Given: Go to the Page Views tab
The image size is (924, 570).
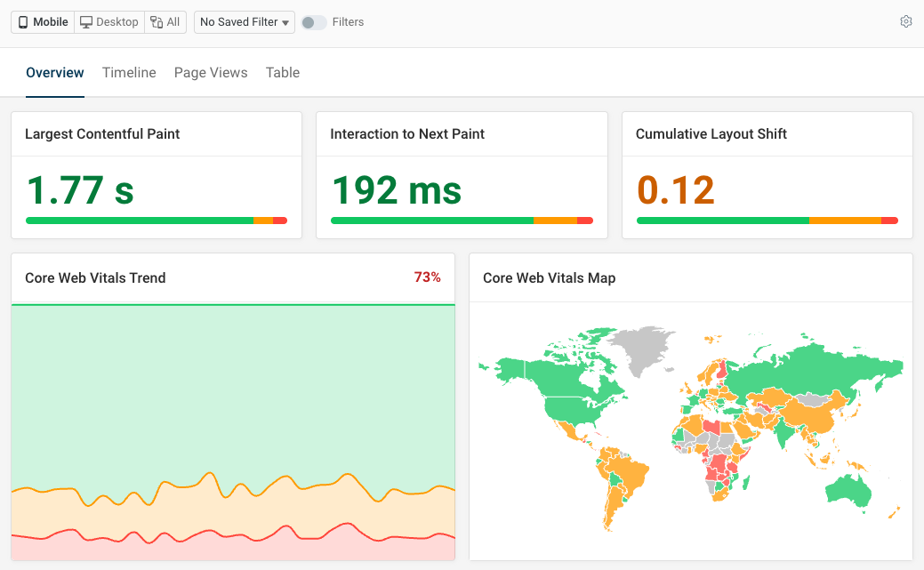Looking at the screenshot, I should tap(211, 73).
